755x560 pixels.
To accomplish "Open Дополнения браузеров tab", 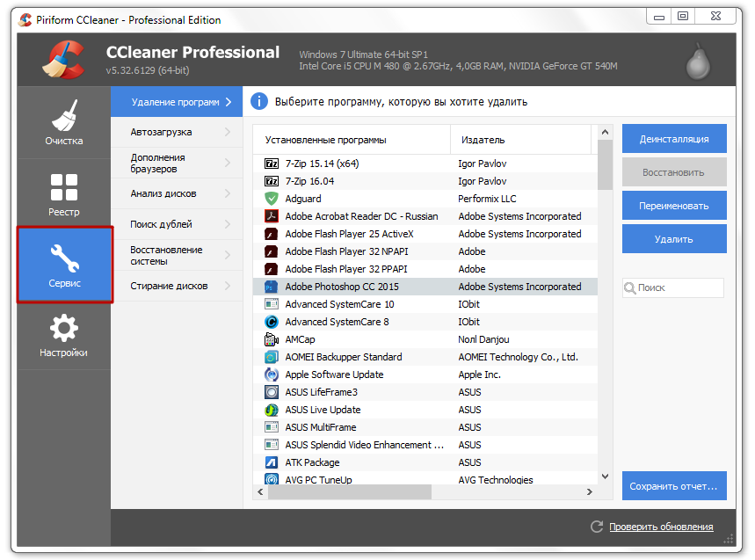I will tap(177, 163).
